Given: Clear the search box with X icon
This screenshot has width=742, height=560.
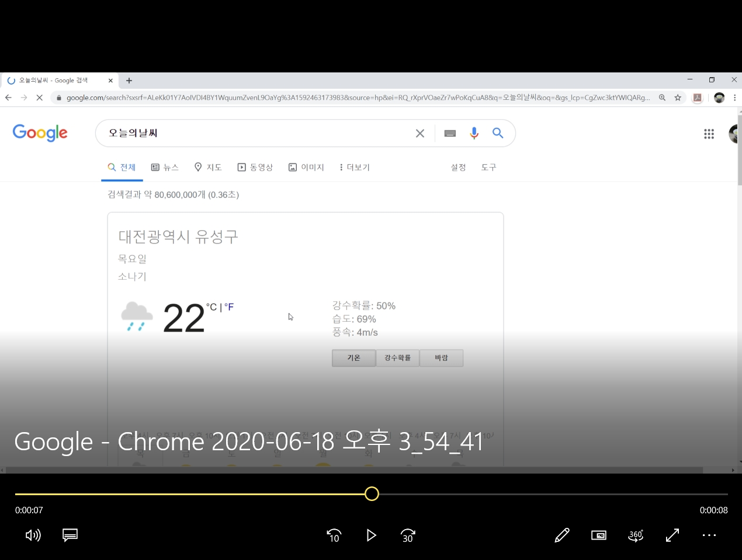Looking at the screenshot, I should (419, 133).
